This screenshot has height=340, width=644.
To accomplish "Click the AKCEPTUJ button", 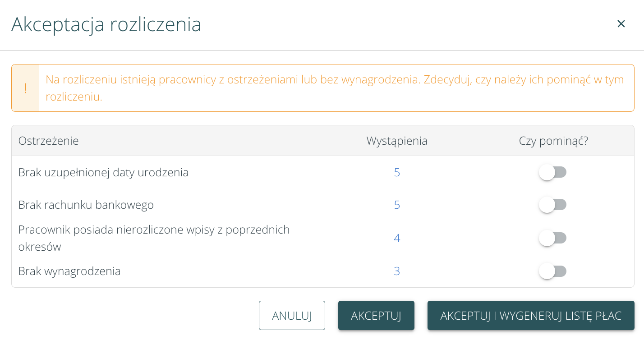I will (376, 316).
